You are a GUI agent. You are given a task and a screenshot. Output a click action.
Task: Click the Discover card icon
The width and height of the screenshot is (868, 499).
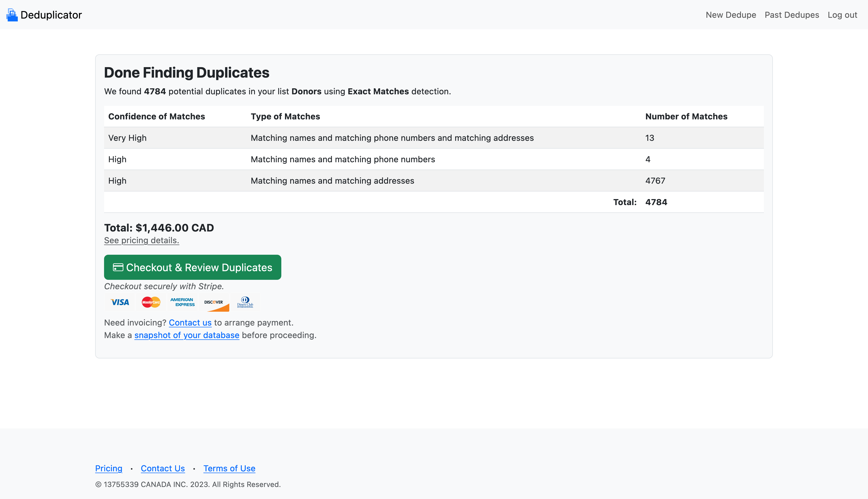pos(214,302)
